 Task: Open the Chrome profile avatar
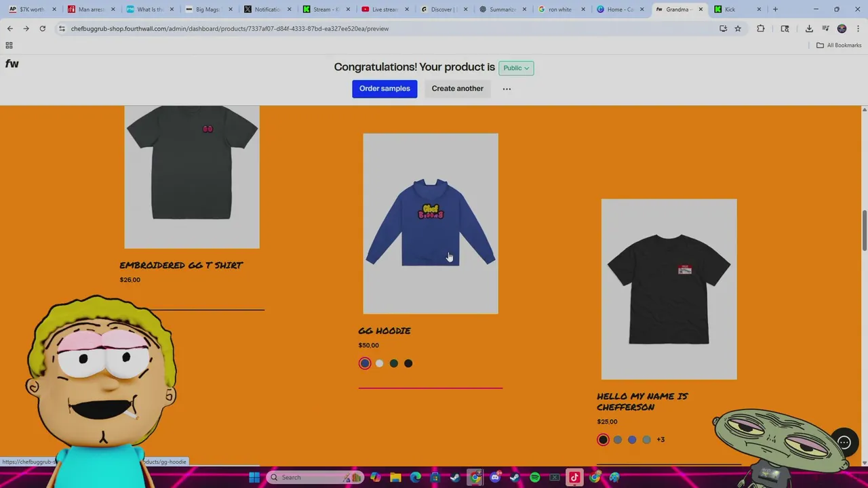tap(842, 28)
